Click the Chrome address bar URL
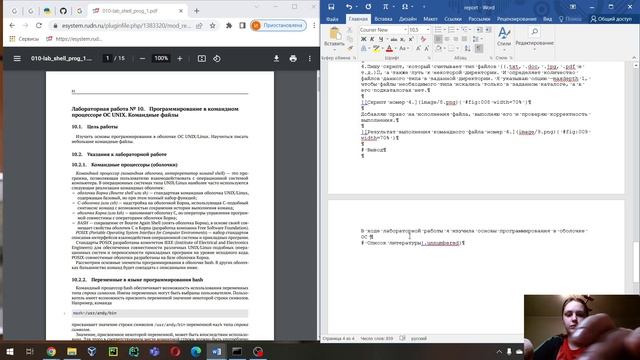Image resolution: width=640 pixels, height=360 pixels. [128, 25]
